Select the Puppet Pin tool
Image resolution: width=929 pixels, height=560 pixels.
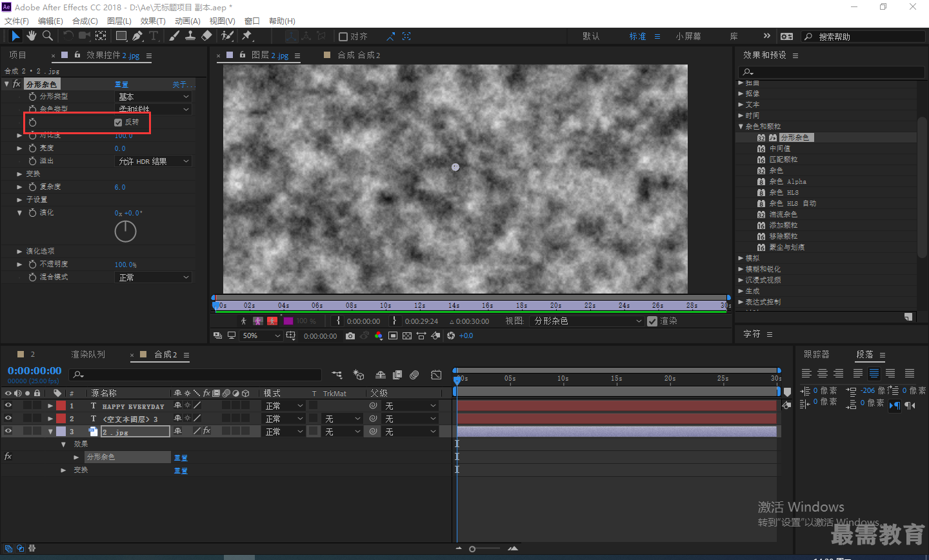point(247,36)
